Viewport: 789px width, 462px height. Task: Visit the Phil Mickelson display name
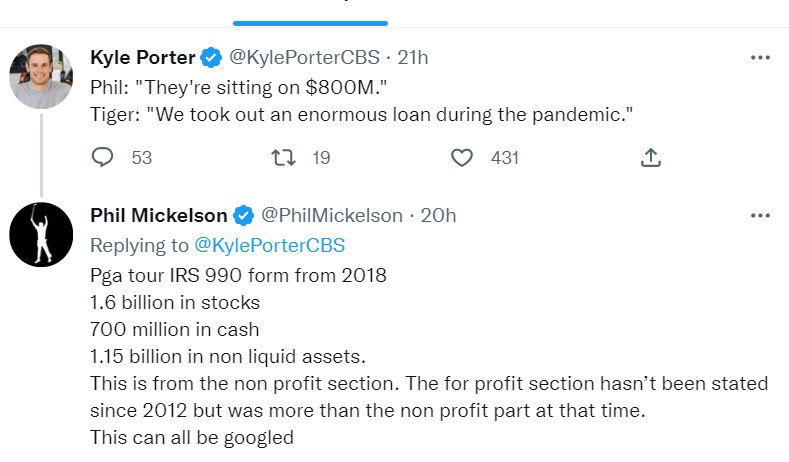[159, 216]
